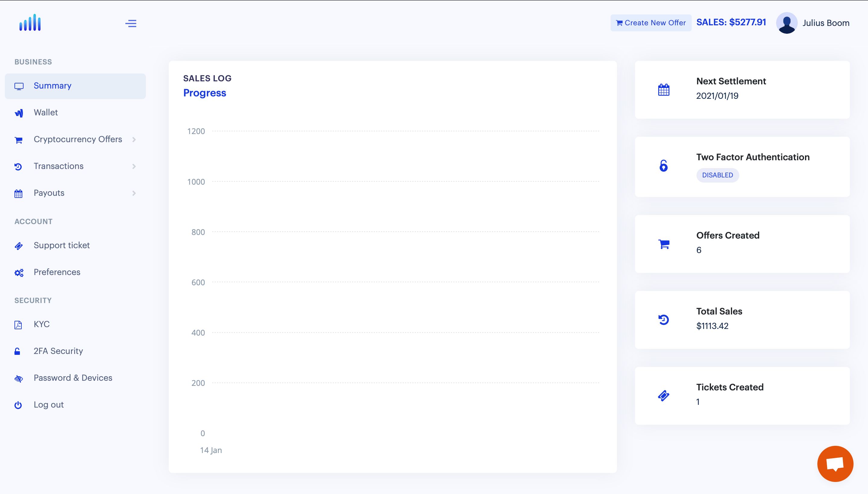This screenshot has height=494, width=868.
Task: Click Julius Boom's profile avatar
Action: coord(787,23)
